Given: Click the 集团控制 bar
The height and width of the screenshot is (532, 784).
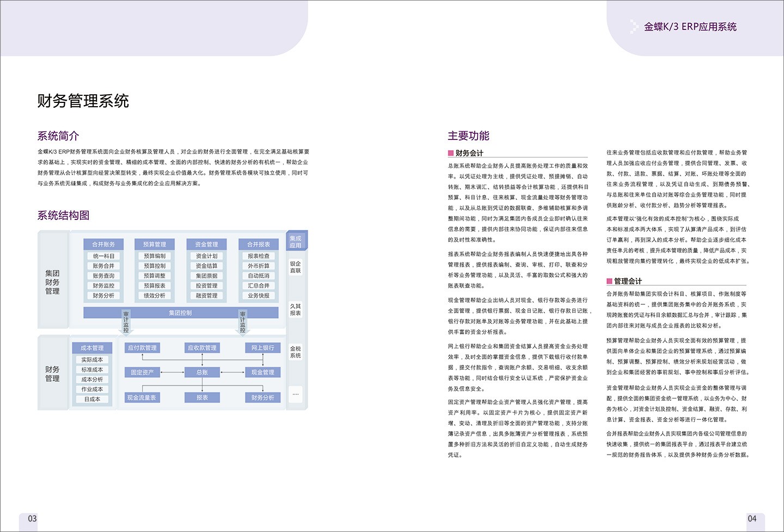Looking at the screenshot, I should point(180,313).
